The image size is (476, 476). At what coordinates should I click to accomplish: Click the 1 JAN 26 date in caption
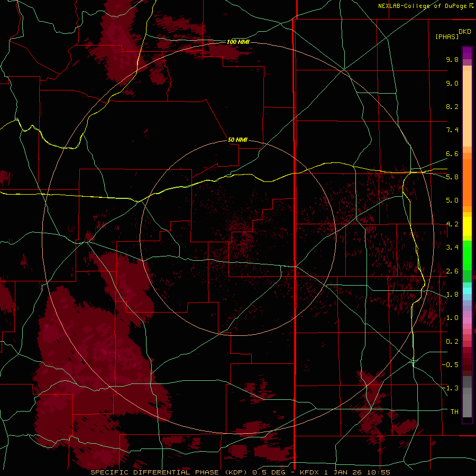343,472
